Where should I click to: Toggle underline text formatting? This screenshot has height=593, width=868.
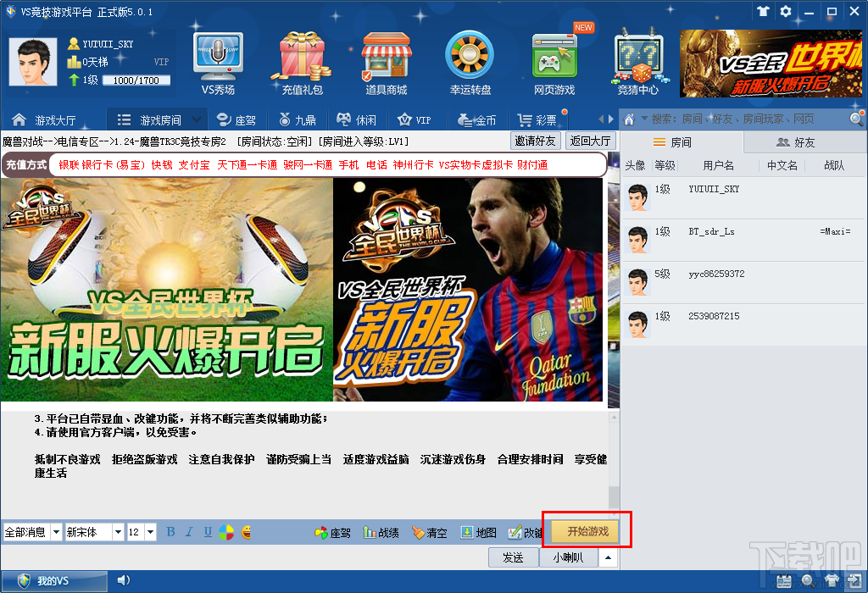click(208, 532)
